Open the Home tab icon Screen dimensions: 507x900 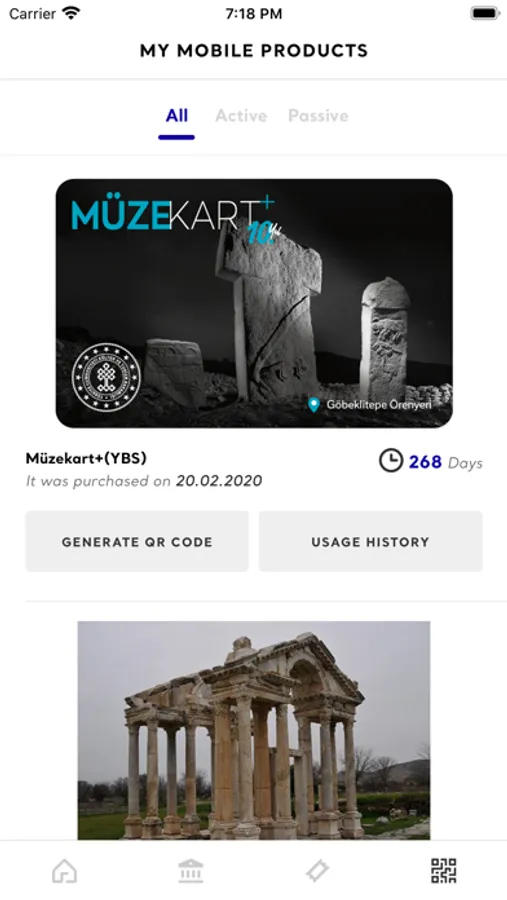coord(64,871)
